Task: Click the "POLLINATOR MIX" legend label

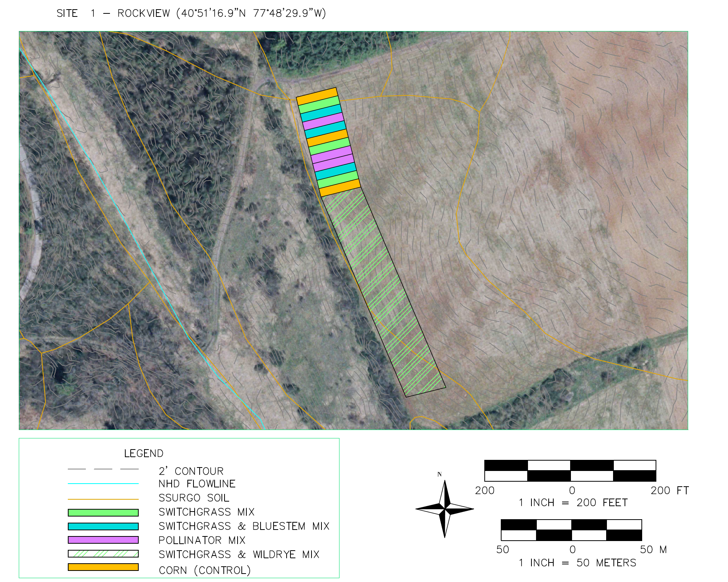Action: click(x=202, y=540)
